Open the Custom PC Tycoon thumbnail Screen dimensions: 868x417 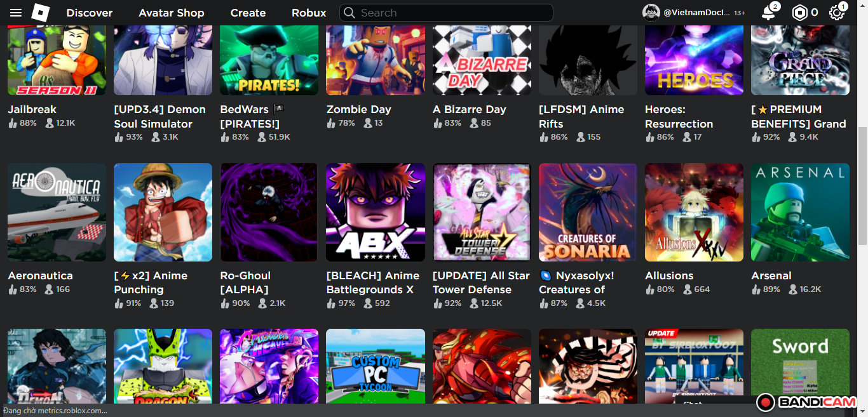pos(376,366)
